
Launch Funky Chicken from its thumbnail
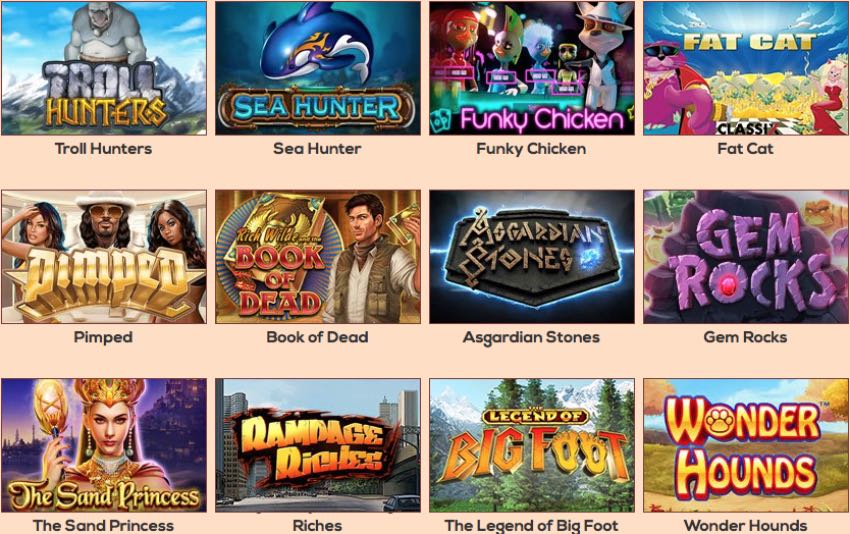[x=532, y=68]
